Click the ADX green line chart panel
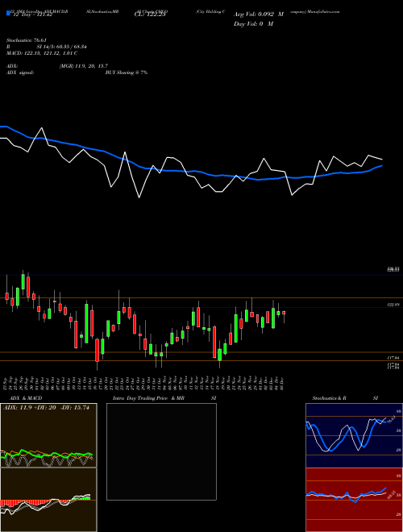This screenshot has width=403, height=532. (x=48, y=435)
